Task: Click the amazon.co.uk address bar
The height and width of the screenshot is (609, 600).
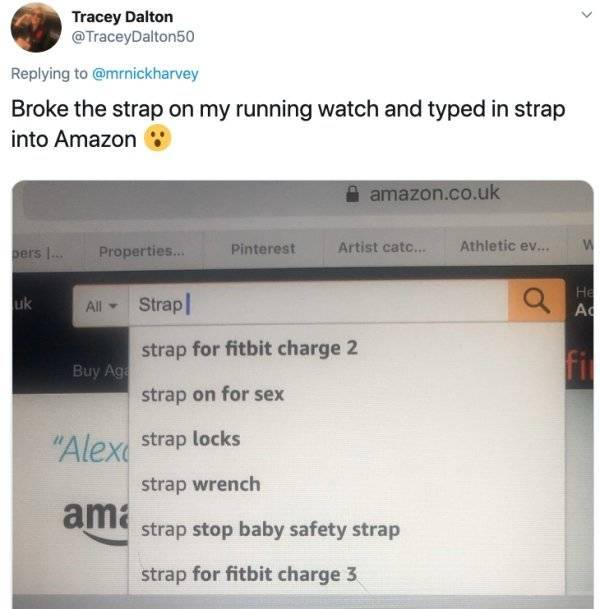Action: coord(307,195)
